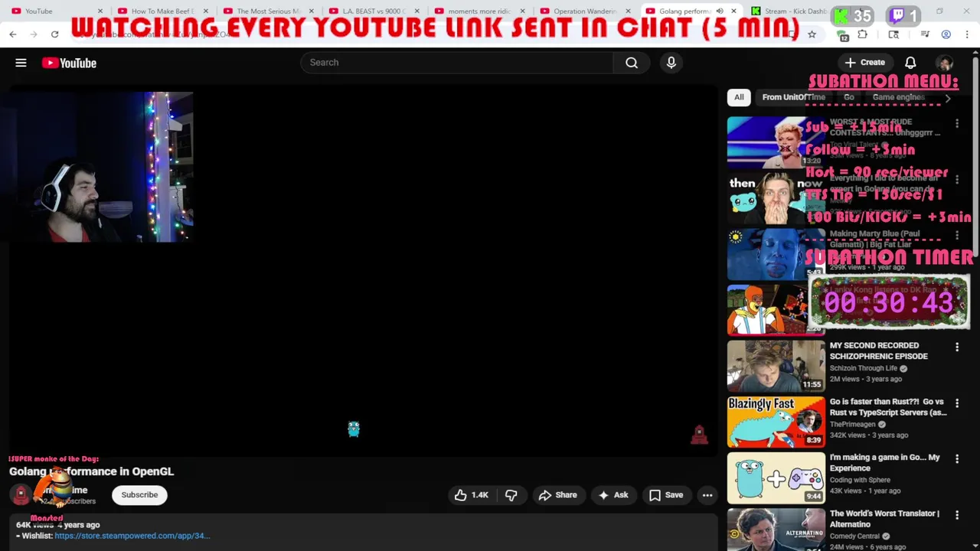Open the channel avatar under the title
Image resolution: width=980 pixels, height=551 pixels.
pyautogui.click(x=21, y=495)
